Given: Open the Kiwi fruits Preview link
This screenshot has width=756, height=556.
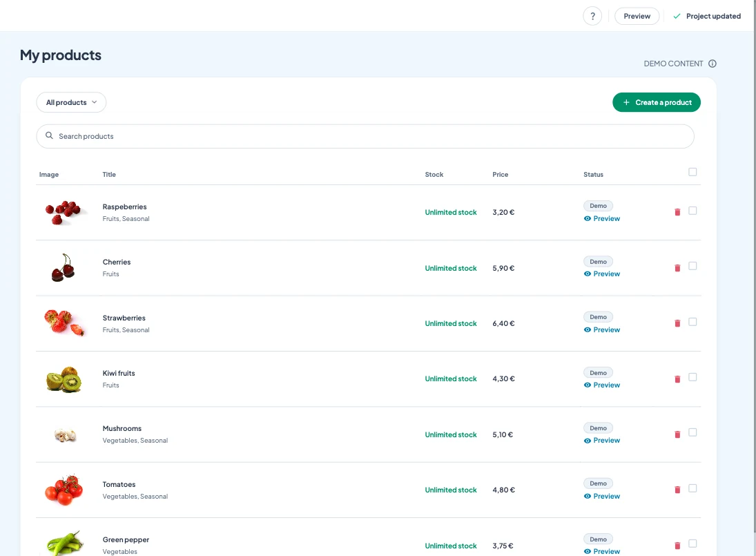Looking at the screenshot, I should coord(602,385).
